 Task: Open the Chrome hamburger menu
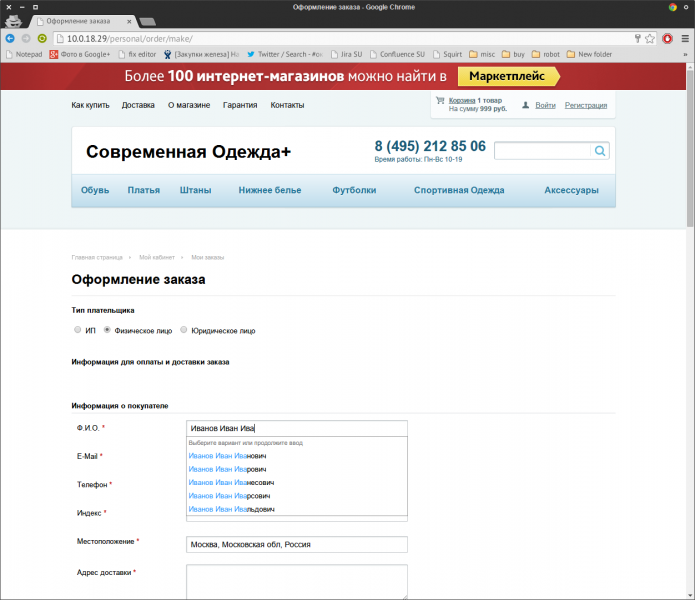(x=684, y=38)
